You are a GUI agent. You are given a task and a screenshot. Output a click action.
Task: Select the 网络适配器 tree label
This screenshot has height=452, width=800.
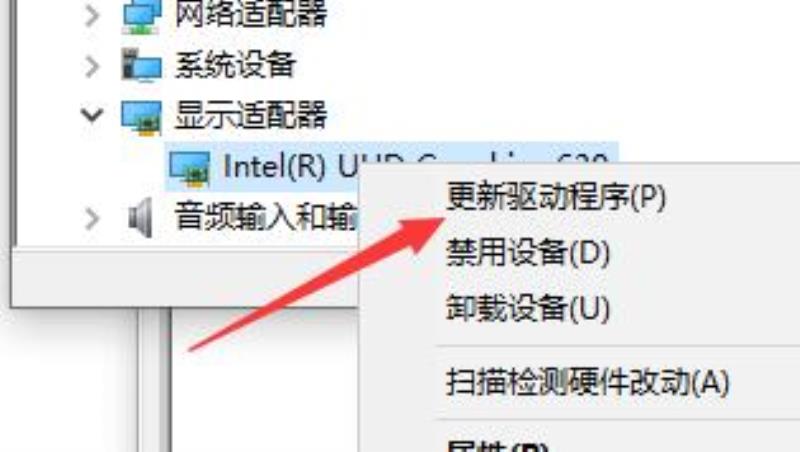click(251, 14)
